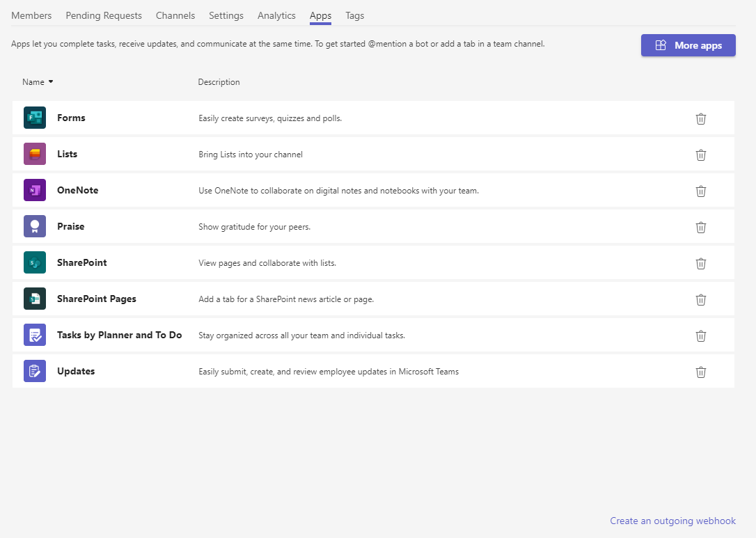756x538 pixels.
Task: Click the Lists app icon
Action: tap(35, 154)
